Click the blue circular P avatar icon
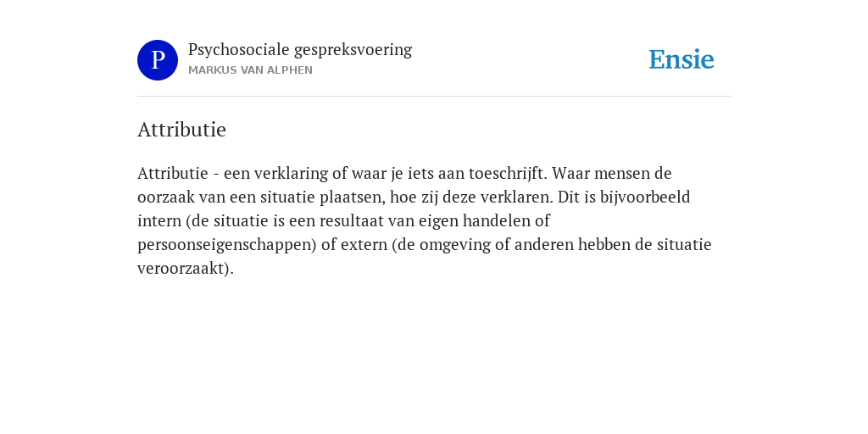868x434 pixels. [158, 60]
